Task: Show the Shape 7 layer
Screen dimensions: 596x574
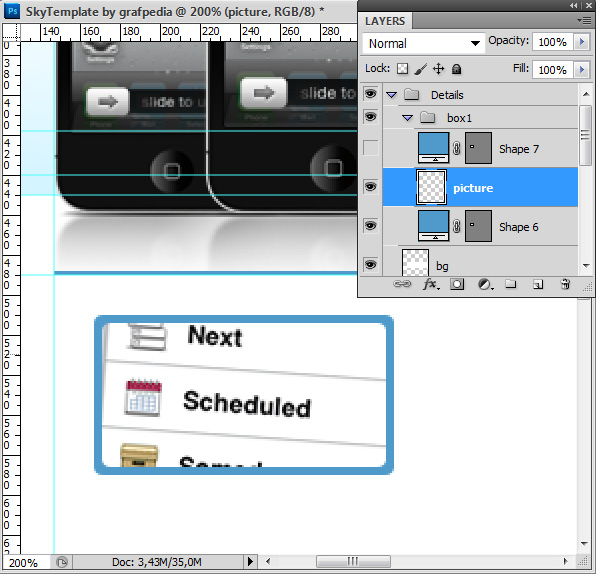Action: (x=371, y=147)
